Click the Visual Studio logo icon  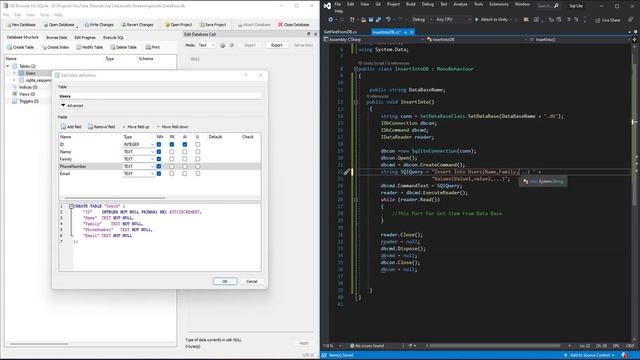click(x=327, y=6)
